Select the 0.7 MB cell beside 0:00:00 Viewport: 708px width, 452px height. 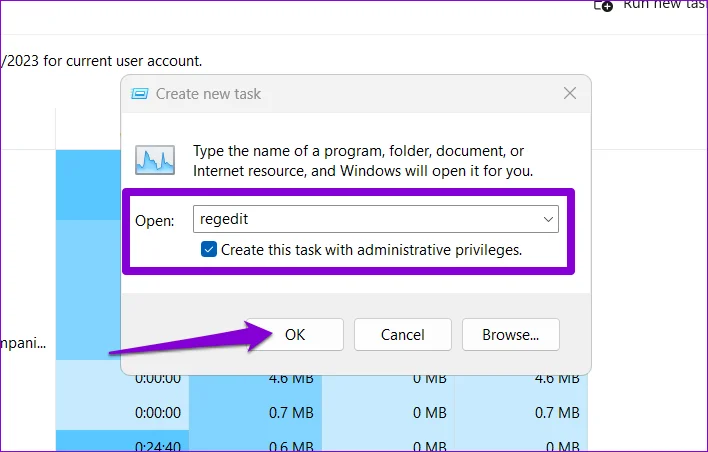291,413
